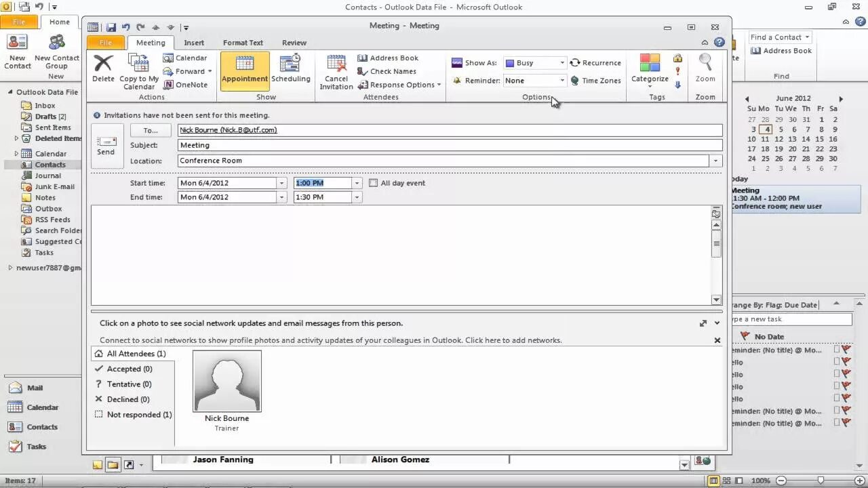868x488 pixels.
Task: Open Outlook help question mark icon
Action: (x=719, y=42)
